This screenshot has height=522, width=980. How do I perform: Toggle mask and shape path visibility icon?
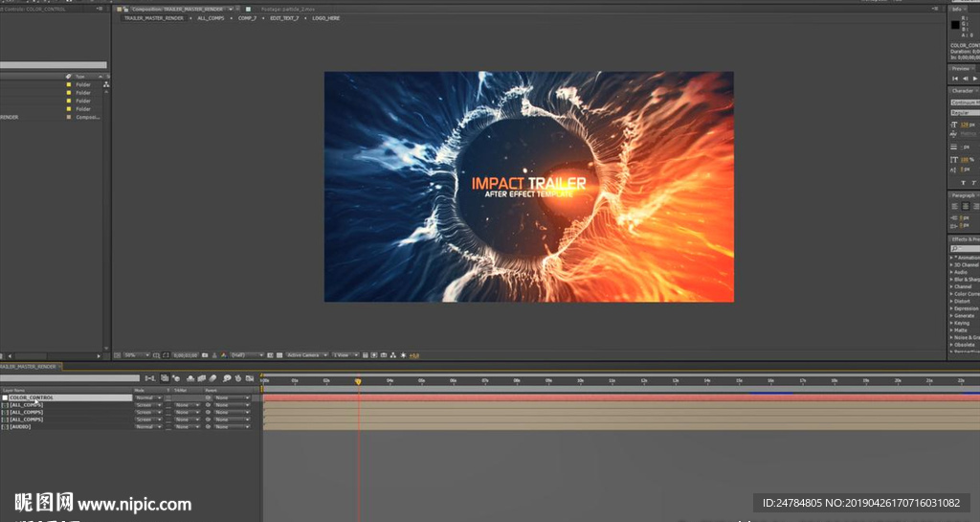[x=166, y=355]
